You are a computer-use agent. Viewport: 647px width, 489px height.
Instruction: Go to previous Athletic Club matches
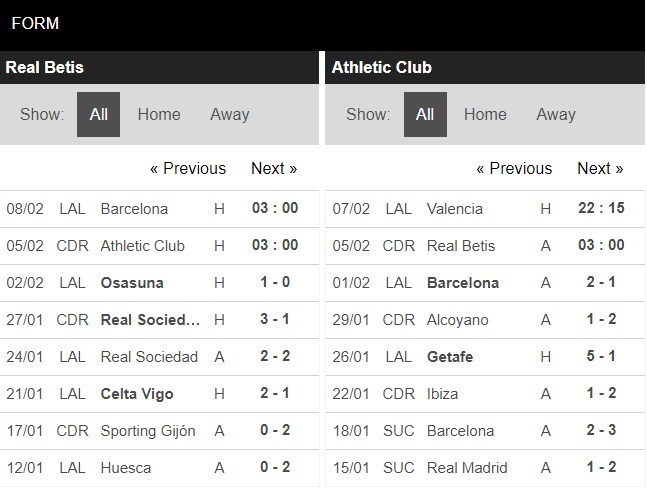pos(514,168)
